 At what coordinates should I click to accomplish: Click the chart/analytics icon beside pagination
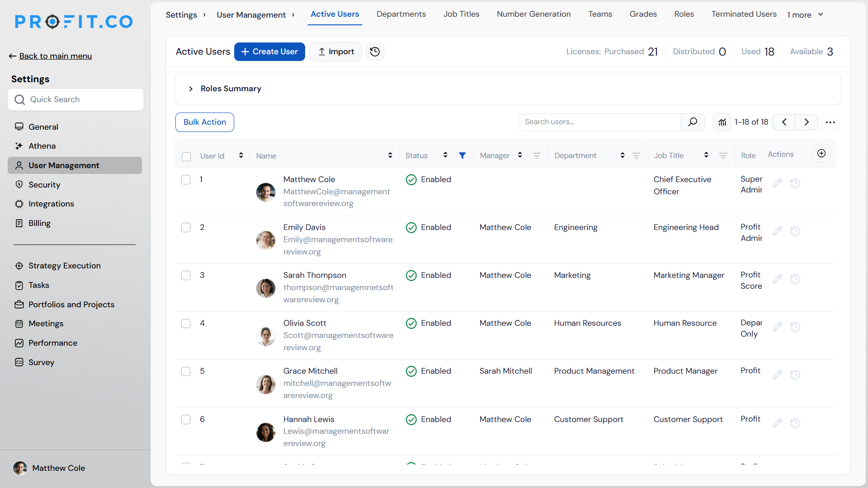pyautogui.click(x=722, y=122)
